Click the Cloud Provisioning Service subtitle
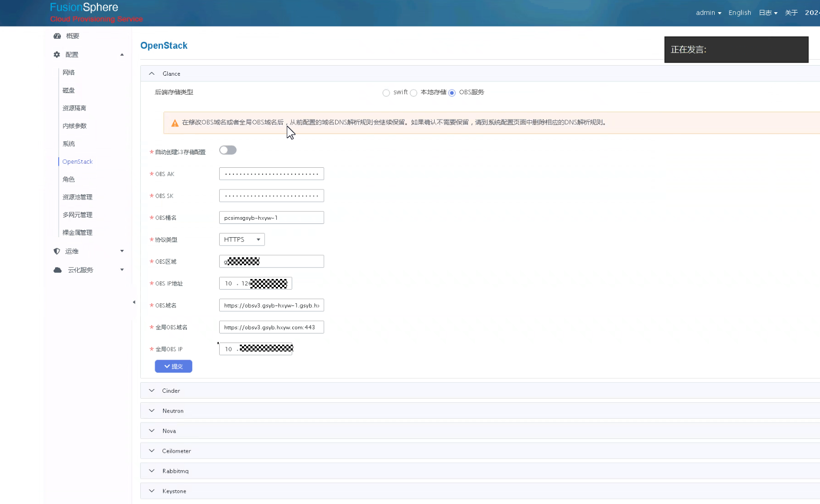820x504 pixels. 96,19
